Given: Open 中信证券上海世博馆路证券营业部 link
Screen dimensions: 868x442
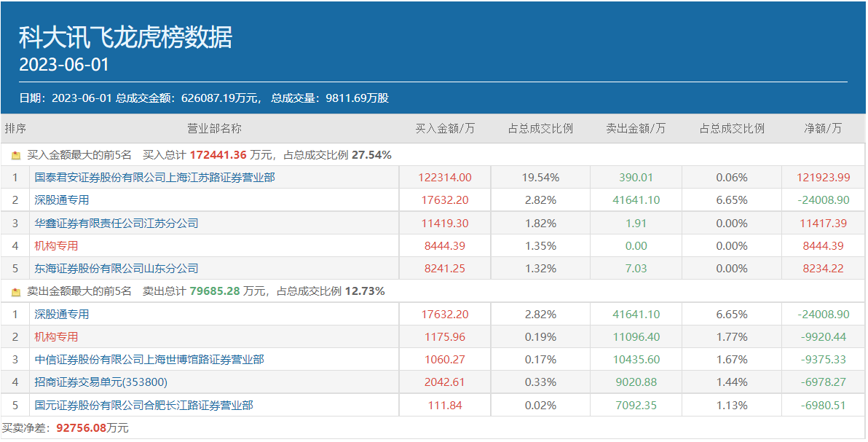Looking at the screenshot, I should pyautogui.click(x=149, y=360).
